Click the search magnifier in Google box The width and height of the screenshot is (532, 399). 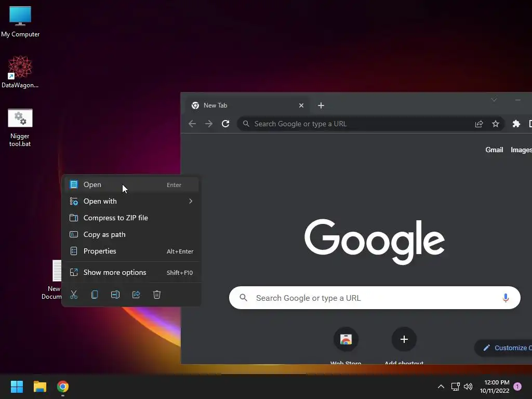click(x=243, y=298)
